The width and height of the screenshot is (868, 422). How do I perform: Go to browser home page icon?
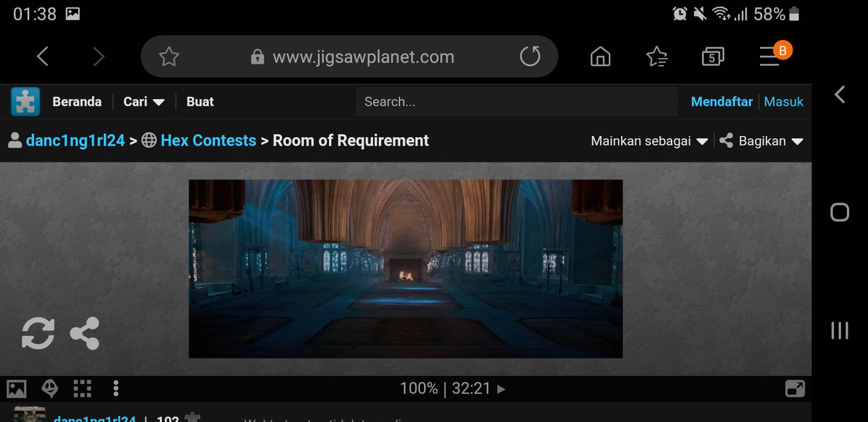[600, 57]
